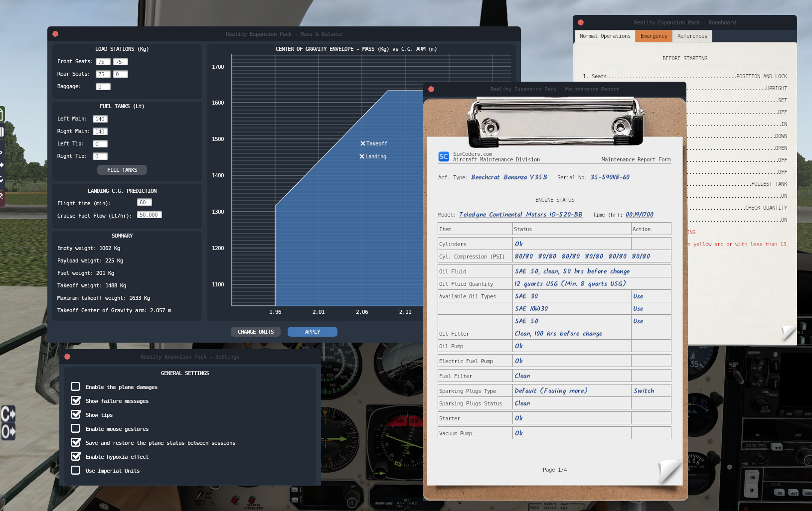Click the Landing X marker on chart
Screen dimensions: 812x511
coord(362,156)
